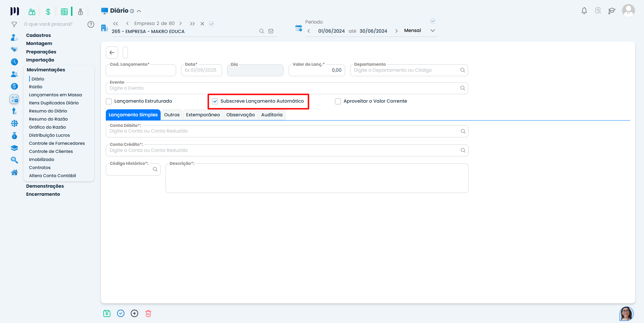The width and height of the screenshot is (644, 323).
Task: Click the plus circle add-new icon
Action: [134, 314]
